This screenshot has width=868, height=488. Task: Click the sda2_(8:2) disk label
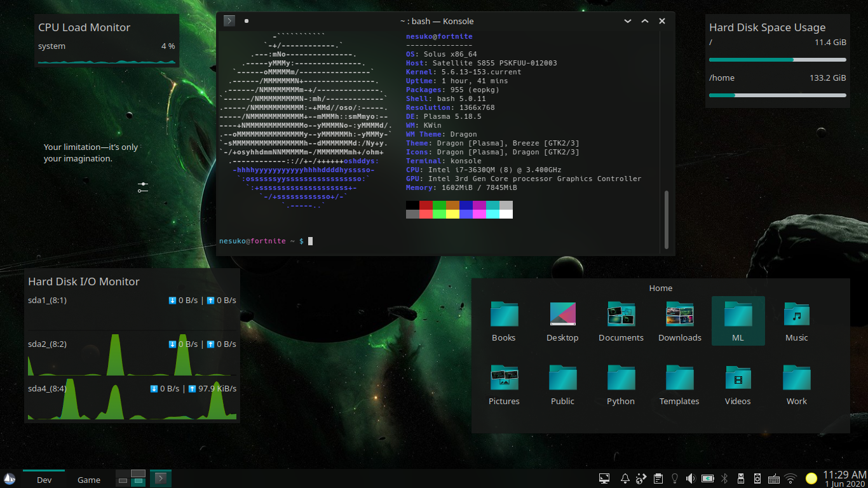[x=47, y=344]
